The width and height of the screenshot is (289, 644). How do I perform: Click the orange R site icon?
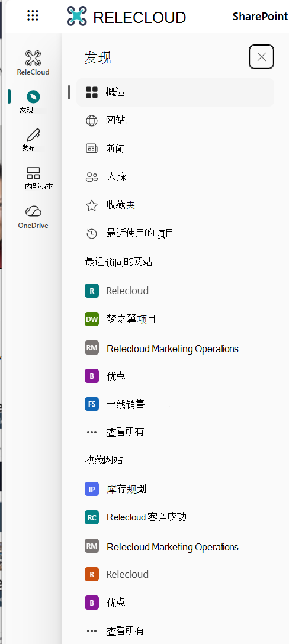92,575
